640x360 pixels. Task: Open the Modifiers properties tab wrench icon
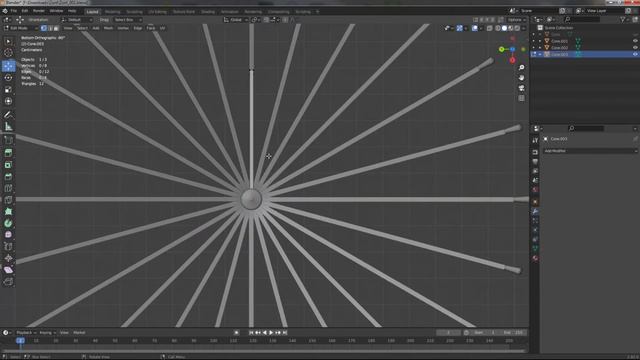[535, 211]
